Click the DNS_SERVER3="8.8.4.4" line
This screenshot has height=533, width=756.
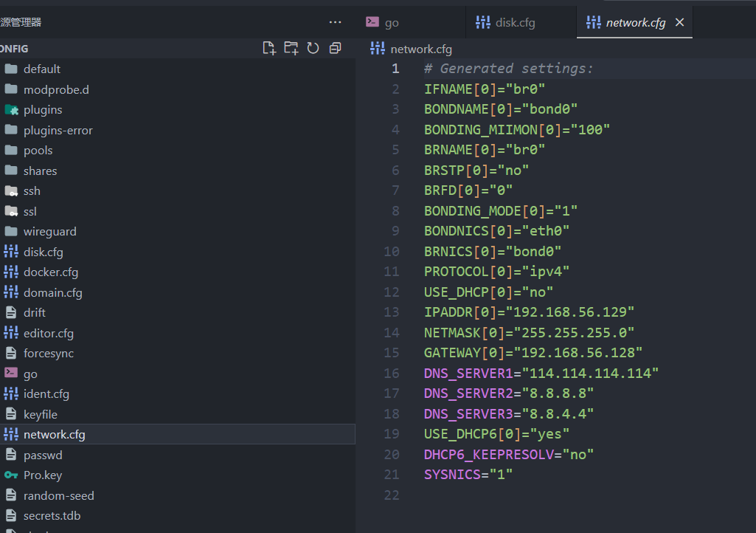(509, 413)
